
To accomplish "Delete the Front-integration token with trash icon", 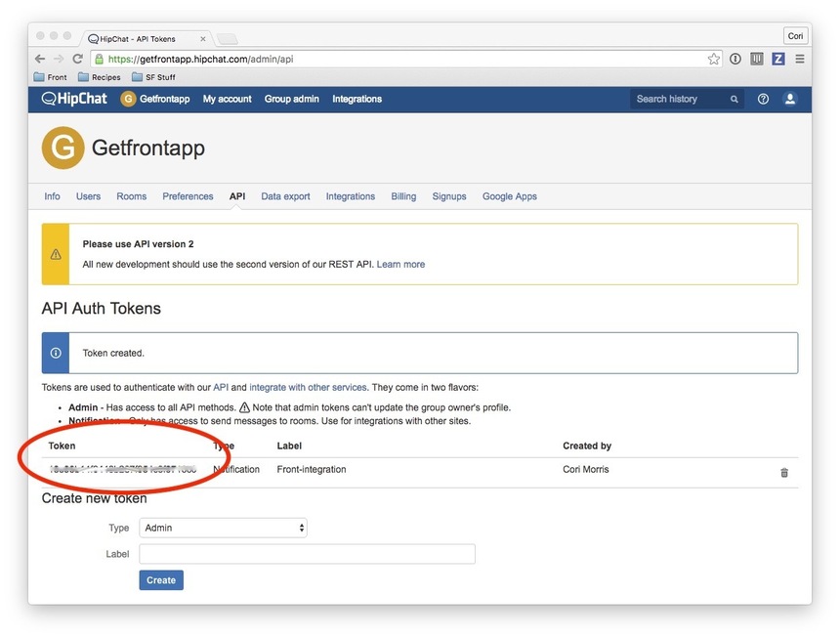I will (x=784, y=473).
